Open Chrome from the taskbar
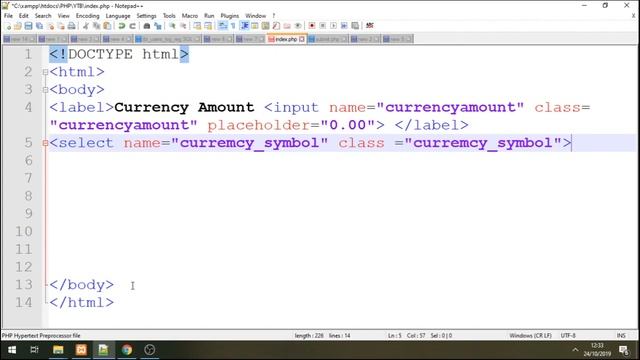The width and height of the screenshot is (640, 360). point(127,350)
